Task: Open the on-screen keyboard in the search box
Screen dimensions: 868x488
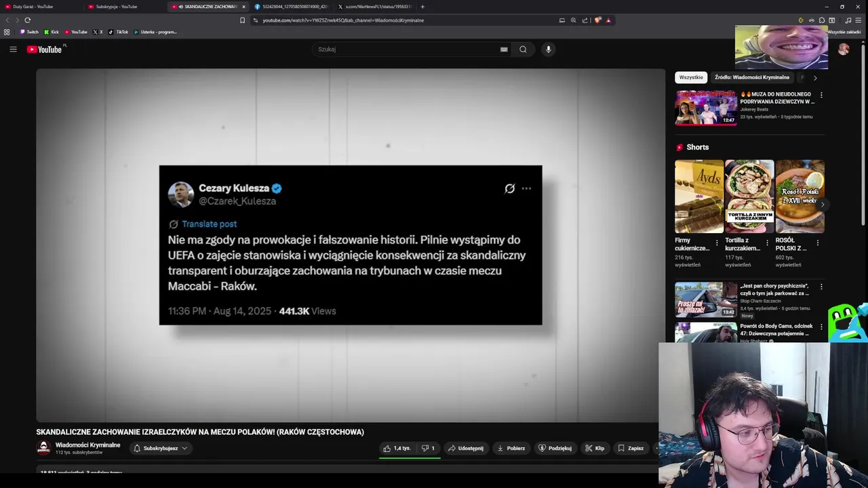Action: (504, 49)
